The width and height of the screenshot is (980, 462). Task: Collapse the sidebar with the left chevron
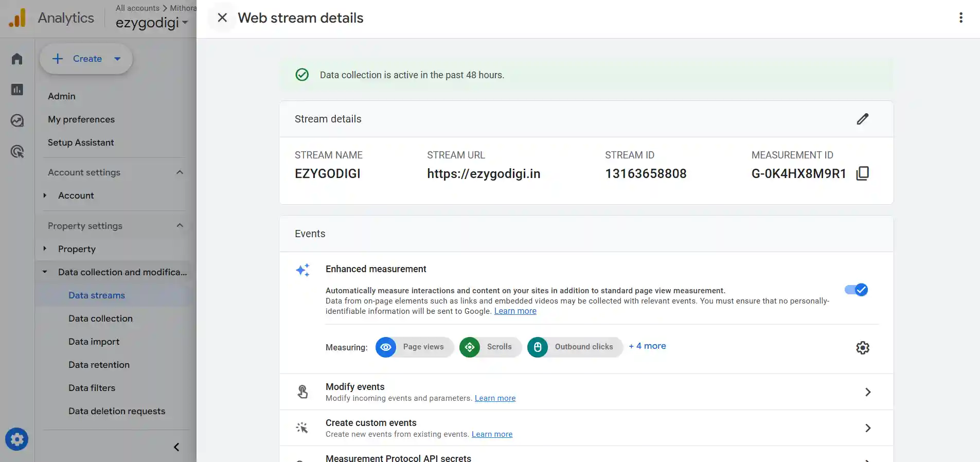point(176,447)
